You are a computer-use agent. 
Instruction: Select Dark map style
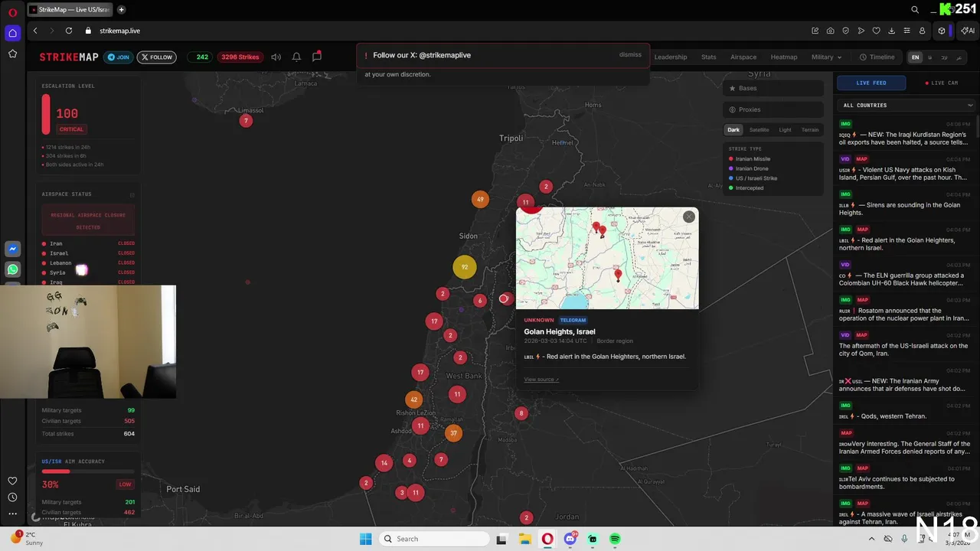[733, 130]
